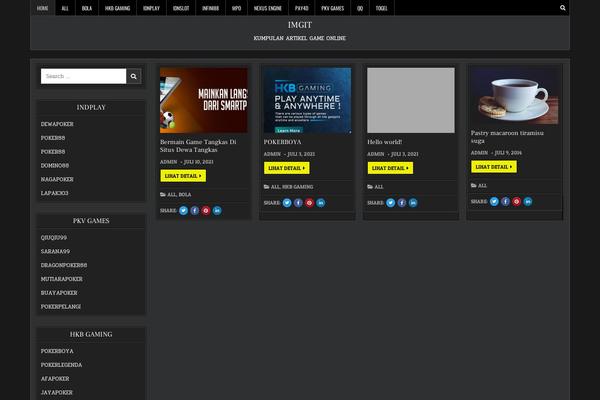Image resolution: width=600 pixels, height=400 pixels.
Task: Open the Hello world! post title
Action: (x=385, y=142)
